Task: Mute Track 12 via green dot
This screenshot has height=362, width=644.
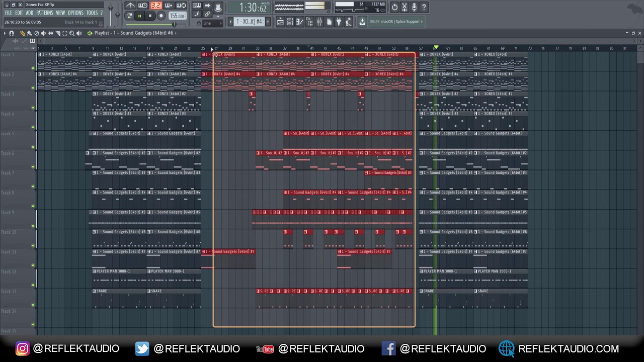Action: pyautogui.click(x=33, y=285)
